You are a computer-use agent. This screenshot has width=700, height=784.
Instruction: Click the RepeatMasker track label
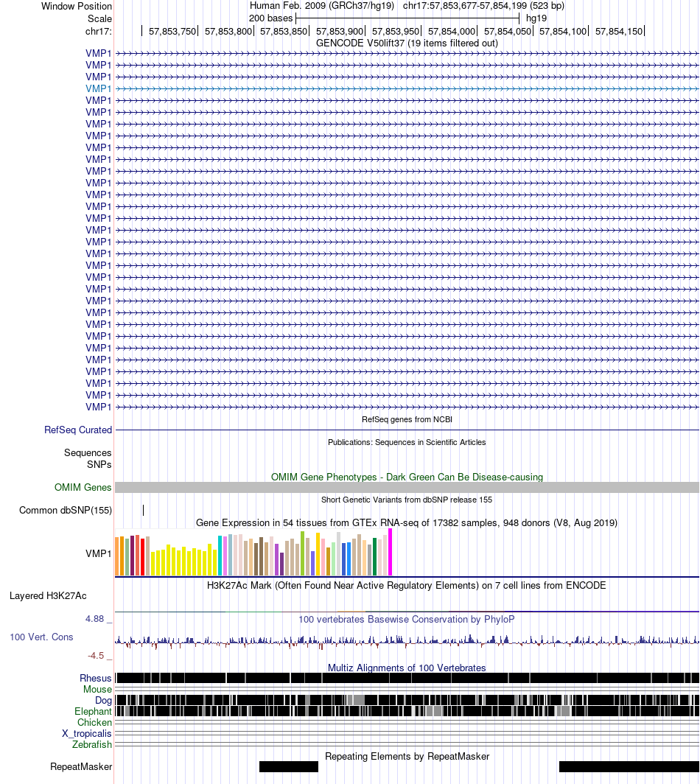click(x=81, y=766)
